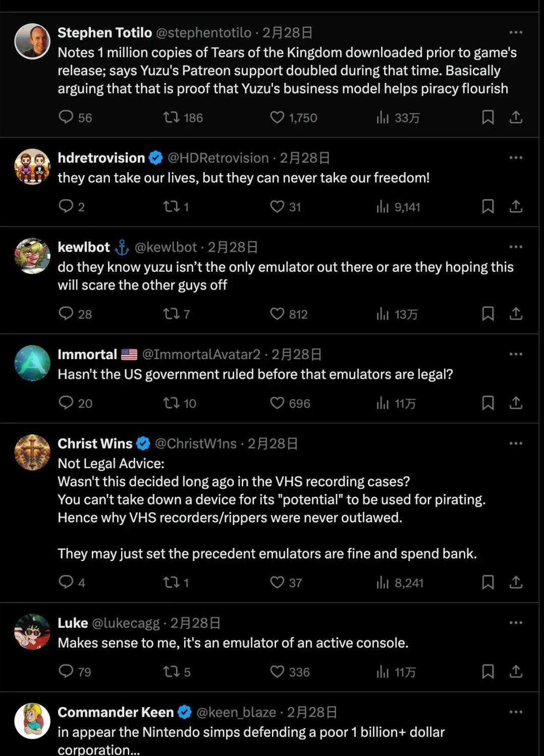Open more options on Stephen Totilo's tweet
This screenshot has width=544, height=756.
(x=516, y=32)
